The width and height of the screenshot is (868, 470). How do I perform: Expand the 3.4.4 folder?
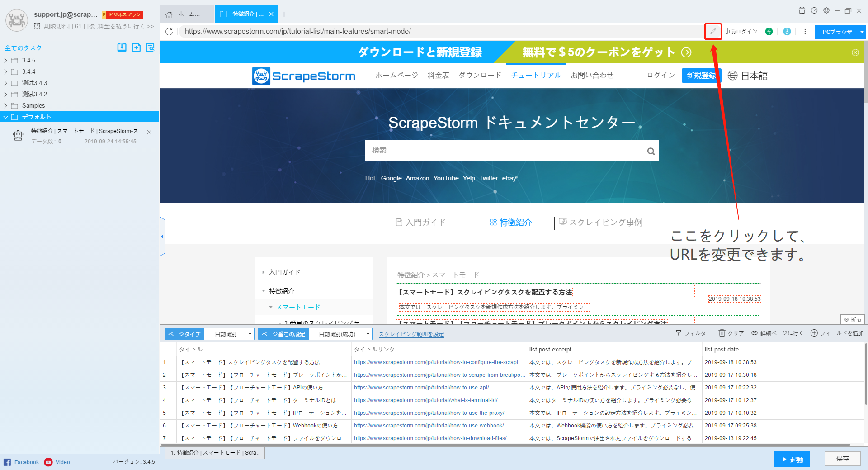5,71
